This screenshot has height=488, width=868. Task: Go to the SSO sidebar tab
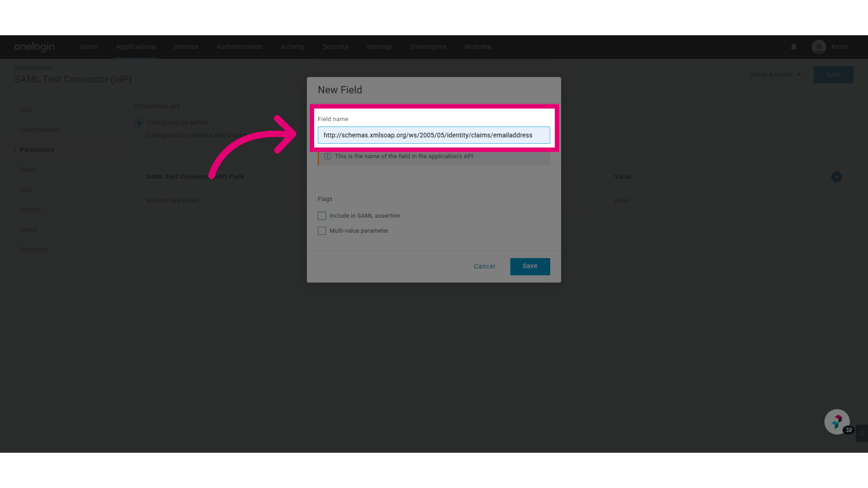[26, 190]
